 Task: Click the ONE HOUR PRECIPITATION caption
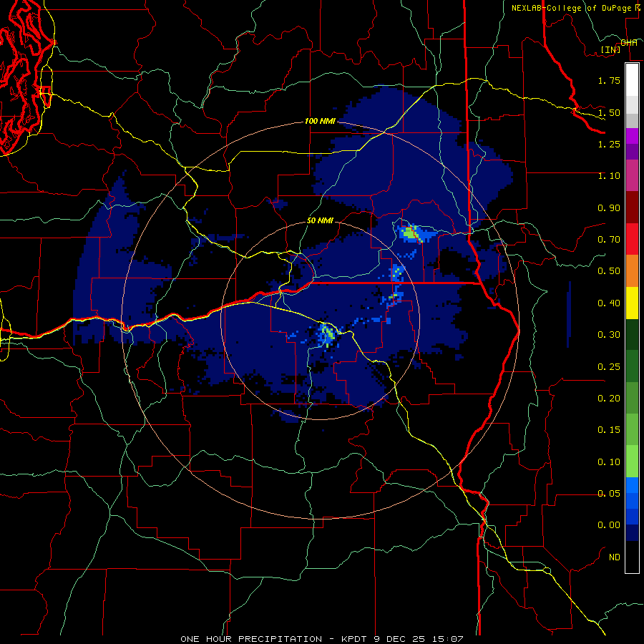(x=251, y=639)
